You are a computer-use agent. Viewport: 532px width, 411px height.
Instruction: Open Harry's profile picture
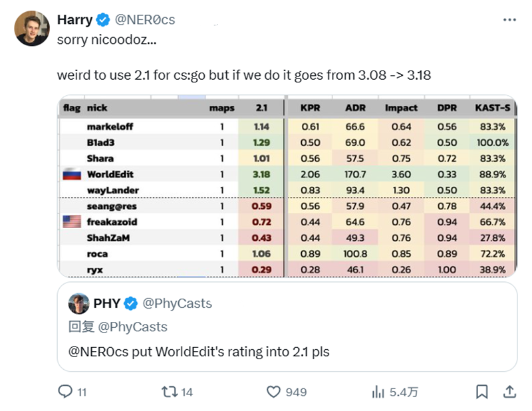(32, 29)
